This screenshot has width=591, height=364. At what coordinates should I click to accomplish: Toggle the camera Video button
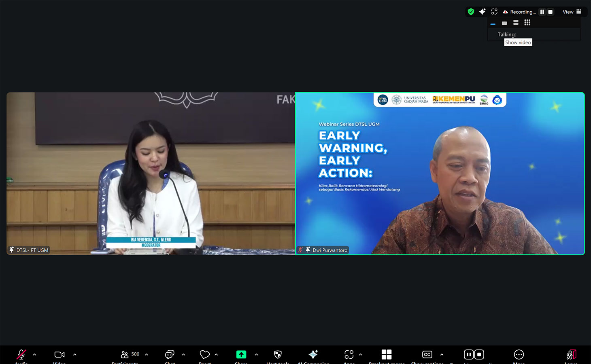[60, 355]
